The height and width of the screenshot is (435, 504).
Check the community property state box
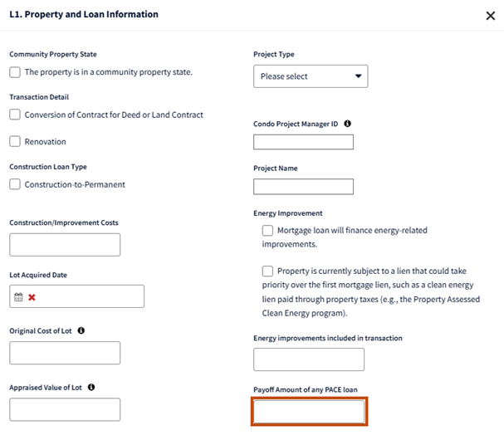point(15,72)
